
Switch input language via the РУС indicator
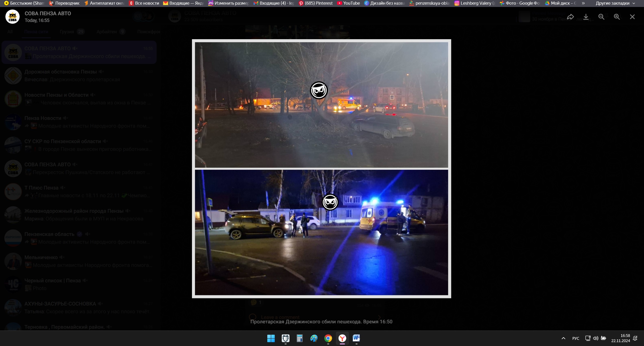(576, 338)
